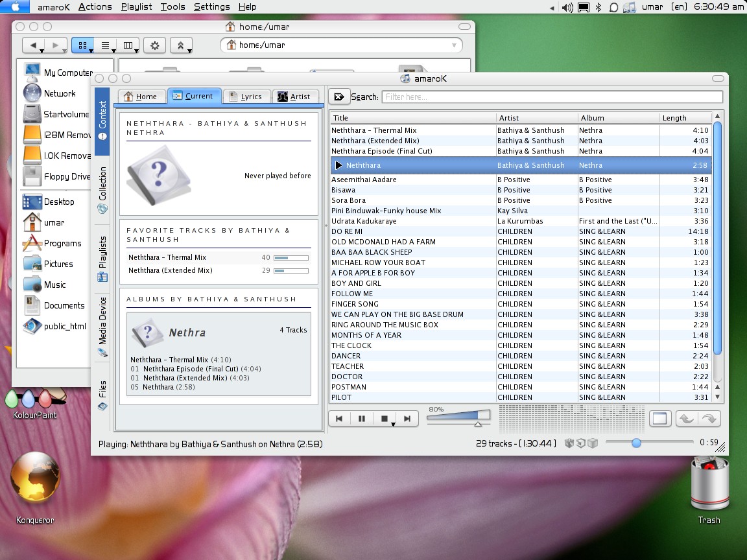This screenshot has height=560, width=747.
Task: Switch to the Artist context tab
Action: (295, 97)
